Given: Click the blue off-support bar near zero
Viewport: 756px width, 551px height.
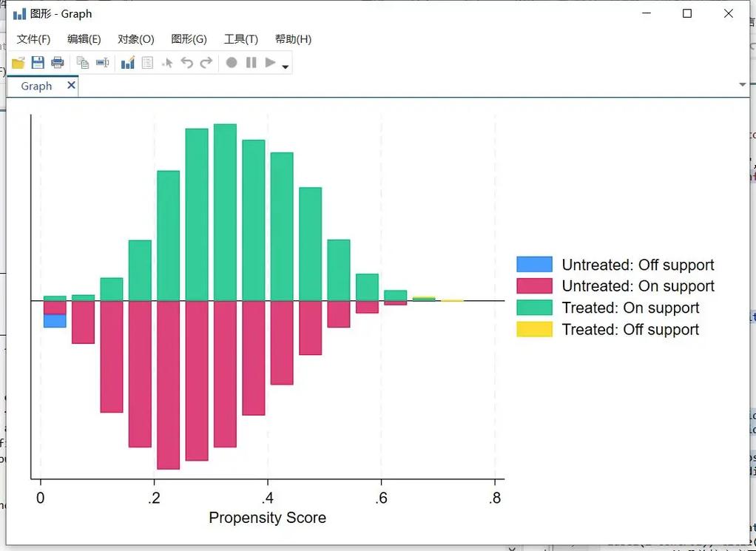Looking at the screenshot, I should click(55, 320).
